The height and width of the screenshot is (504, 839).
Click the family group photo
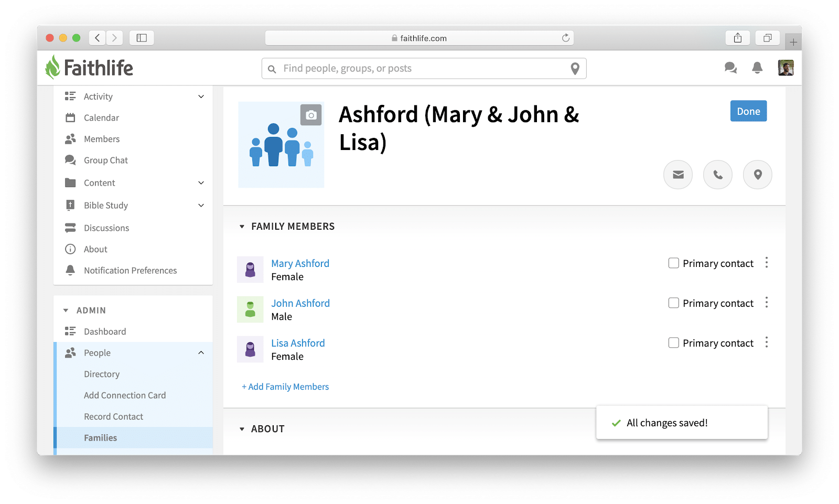[x=281, y=145]
